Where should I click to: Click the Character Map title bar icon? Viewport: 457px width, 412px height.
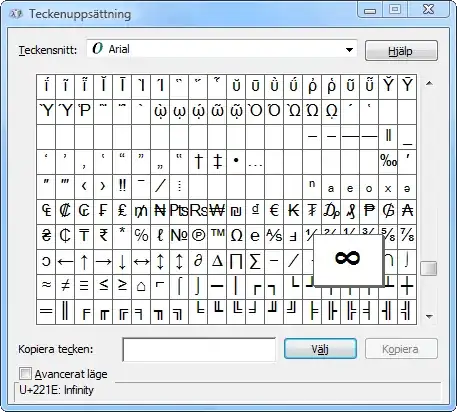point(16,14)
